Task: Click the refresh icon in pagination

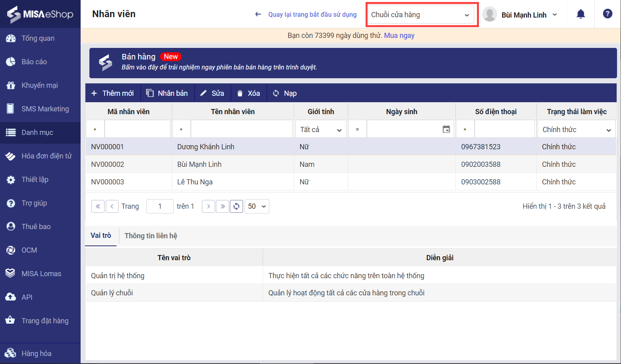Action: 236,206
